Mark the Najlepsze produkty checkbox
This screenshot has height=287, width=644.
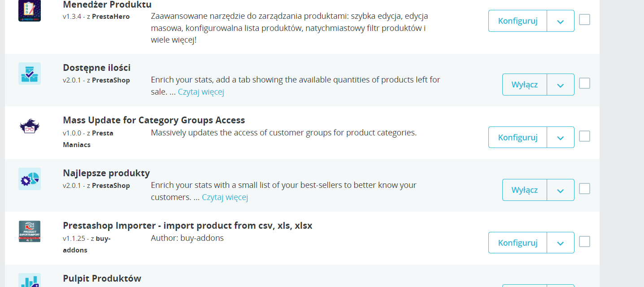coord(584,189)
